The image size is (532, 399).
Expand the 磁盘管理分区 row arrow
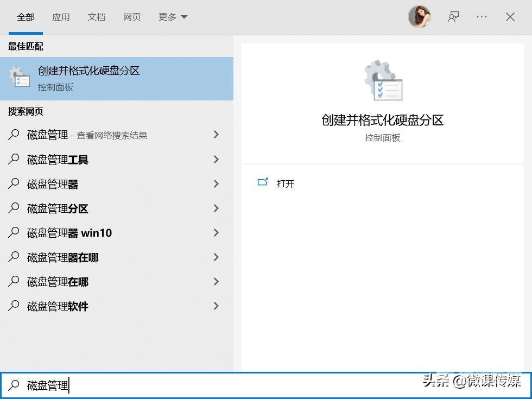216,208
